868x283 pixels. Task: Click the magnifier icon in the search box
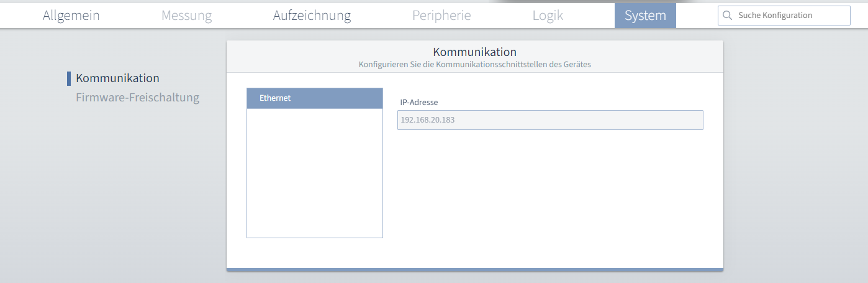727,16
